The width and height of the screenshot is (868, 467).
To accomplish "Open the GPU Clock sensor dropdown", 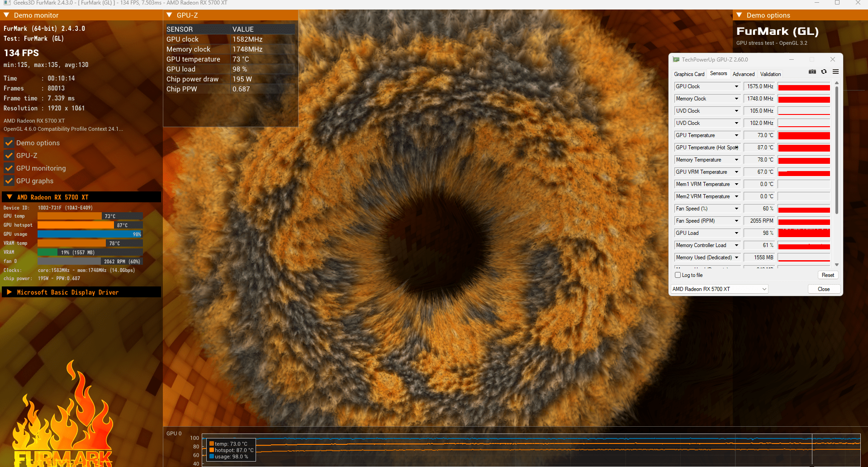I will click(x=736, y=86).
